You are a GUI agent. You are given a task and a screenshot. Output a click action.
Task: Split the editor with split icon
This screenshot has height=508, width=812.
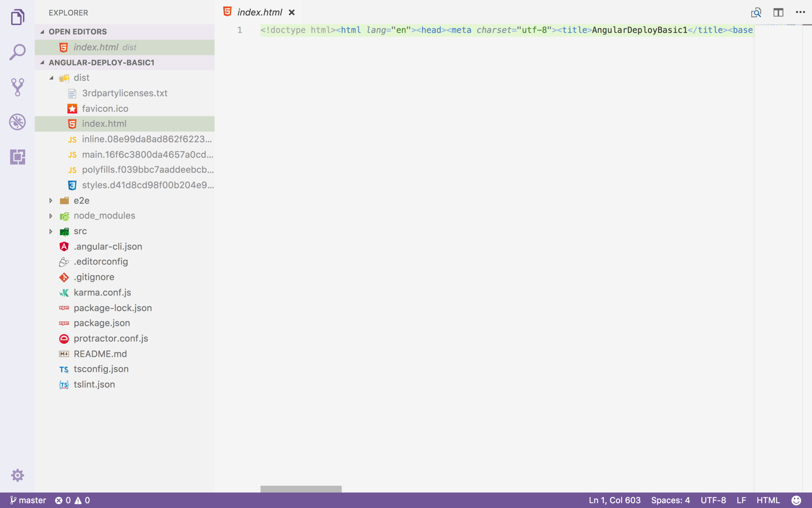point(778,12)
